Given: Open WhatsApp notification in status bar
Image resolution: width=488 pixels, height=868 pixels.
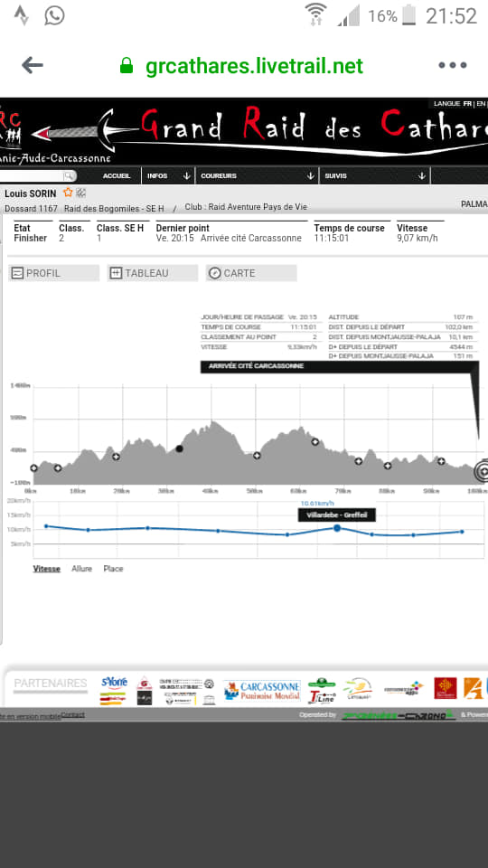Looking at the screenshot, I should click(54, 15).
